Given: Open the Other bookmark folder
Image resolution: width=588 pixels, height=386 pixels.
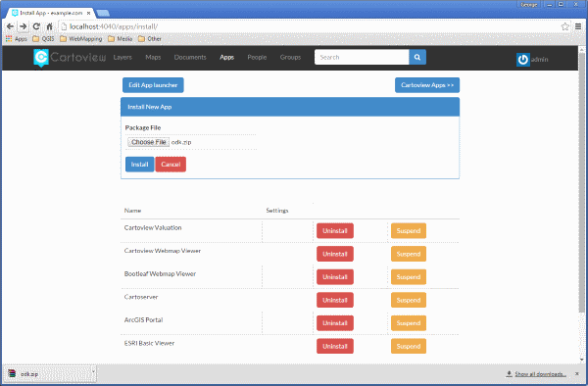Looking at the screenshot, I should coord(150,38).
